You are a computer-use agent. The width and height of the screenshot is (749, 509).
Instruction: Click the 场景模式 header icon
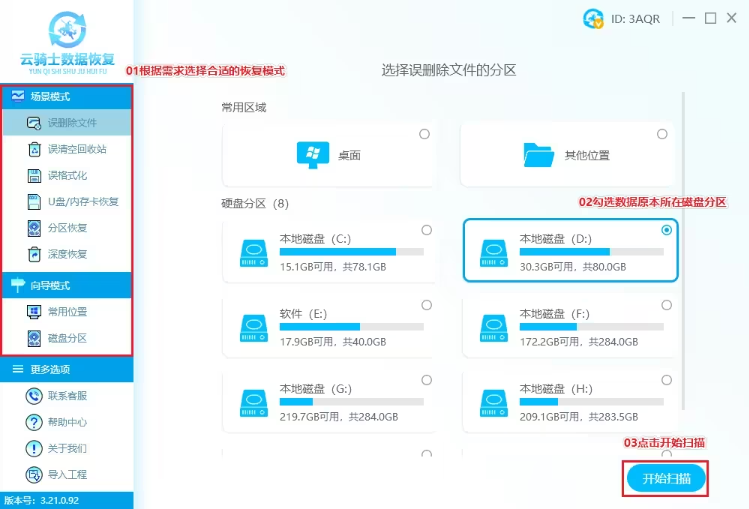(x=18, y=96)
